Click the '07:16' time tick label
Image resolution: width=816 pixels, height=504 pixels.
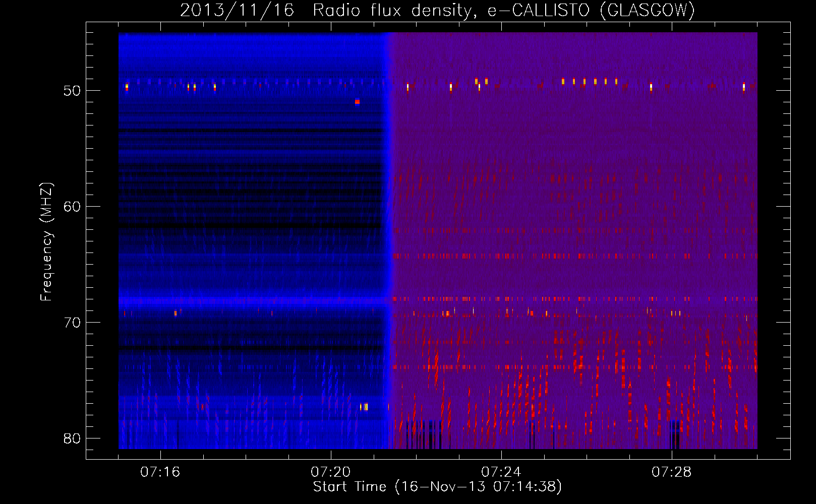point(160,472)
